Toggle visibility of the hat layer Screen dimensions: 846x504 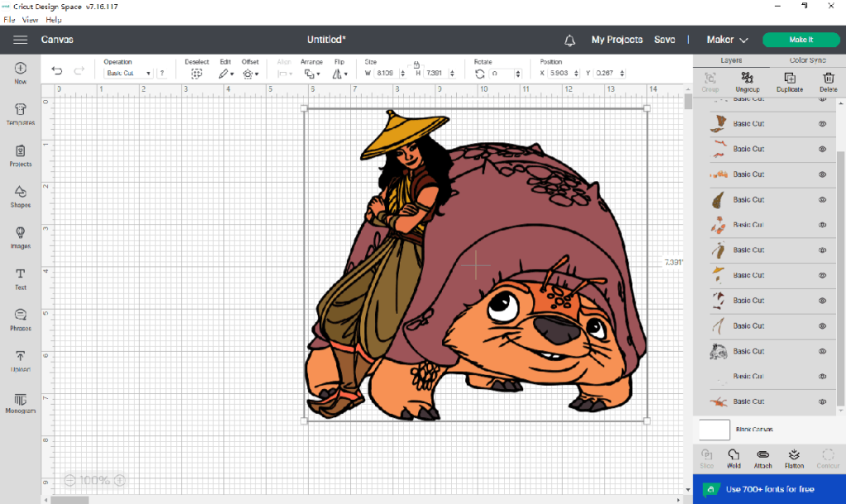pyautogui.click(x=823, y=275)
